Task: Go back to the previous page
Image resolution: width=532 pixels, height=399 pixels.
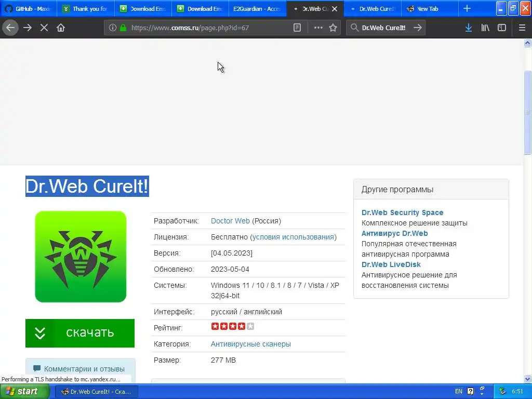Action: [x=10, y=28]
